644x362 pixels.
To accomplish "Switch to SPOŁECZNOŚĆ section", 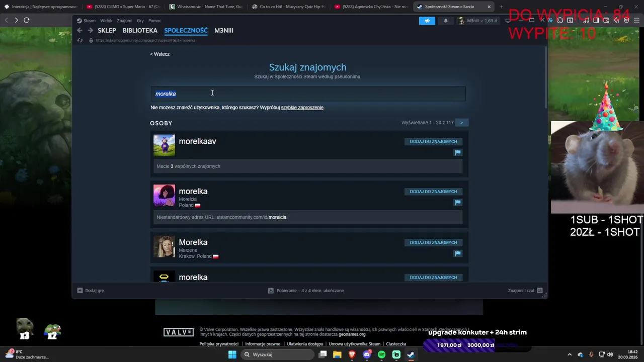I will (x=186, y=30).
